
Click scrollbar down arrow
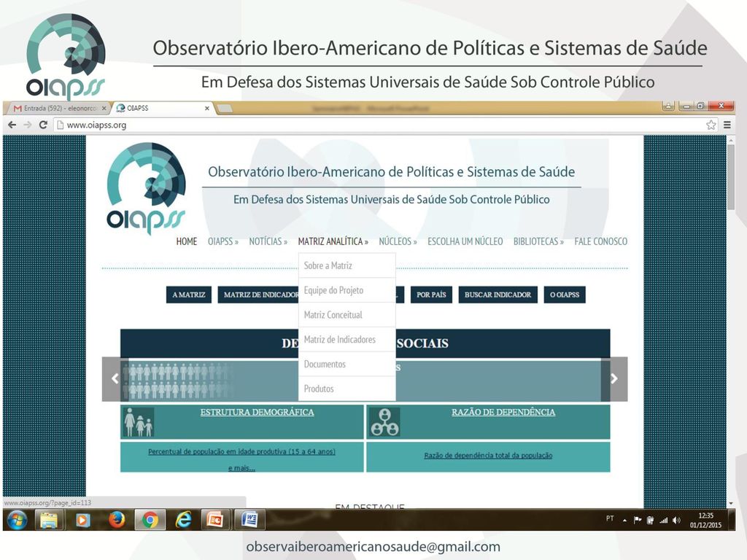point(731,503)
